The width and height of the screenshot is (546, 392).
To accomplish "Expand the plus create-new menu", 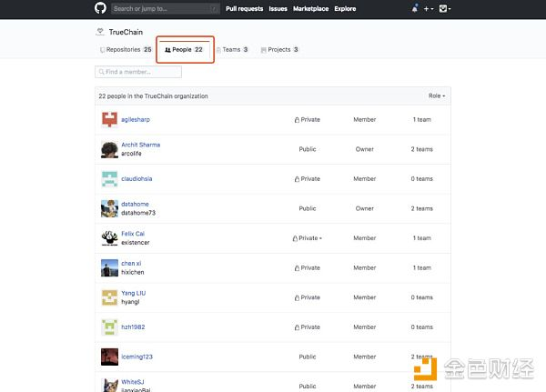I will click(429, 9).
